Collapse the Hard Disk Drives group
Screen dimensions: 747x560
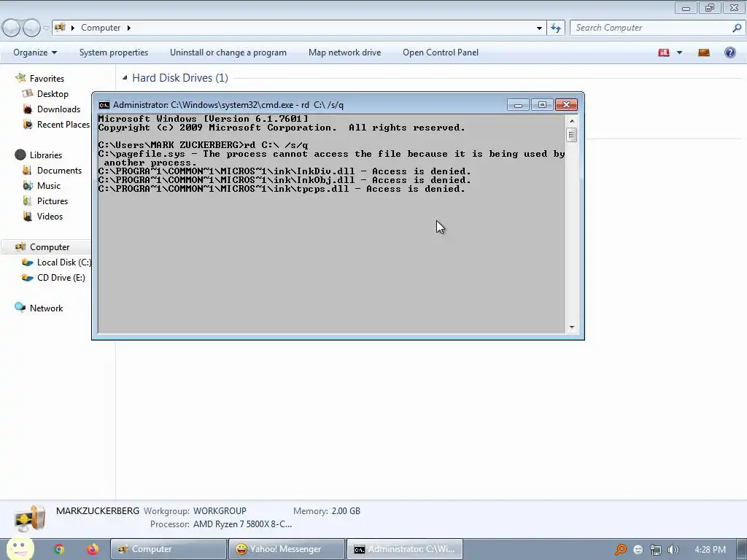tap(125, 77)
